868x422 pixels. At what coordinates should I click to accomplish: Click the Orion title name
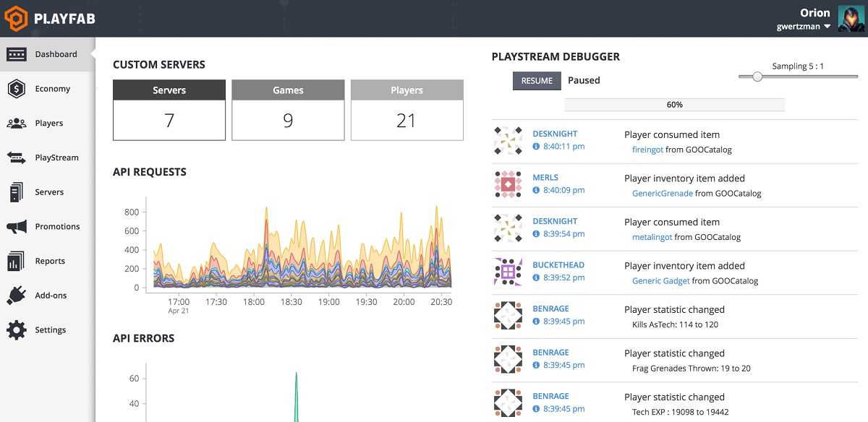815,12
